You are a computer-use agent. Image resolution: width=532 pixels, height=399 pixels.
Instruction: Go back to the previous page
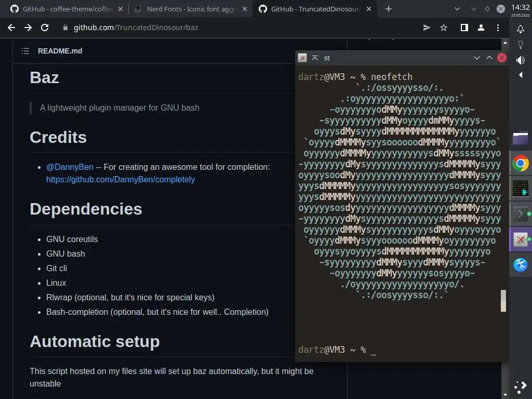click(11, 28)
